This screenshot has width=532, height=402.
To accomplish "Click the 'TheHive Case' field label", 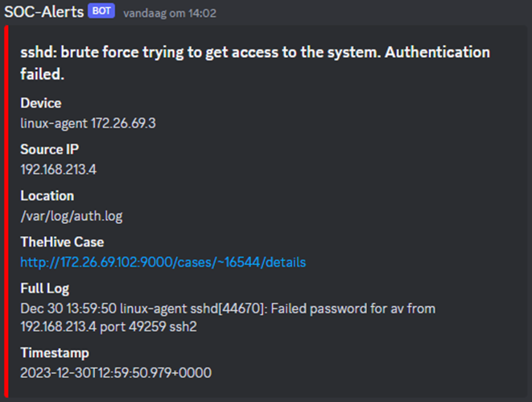I will point(62,242).
